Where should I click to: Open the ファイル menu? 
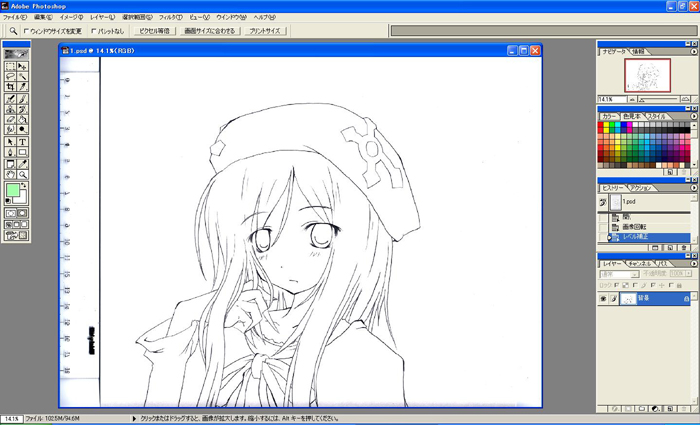[15, 17]
